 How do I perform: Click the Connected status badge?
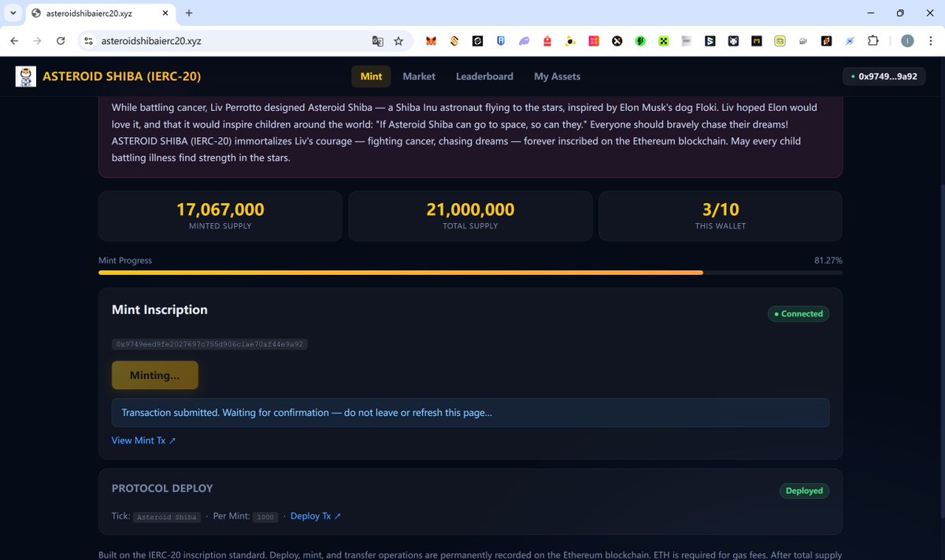coord(799,313)
